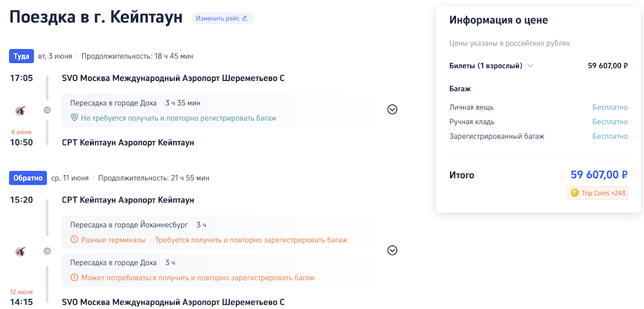Click the Trip Coins +243 badge

(x=597, y=193)
